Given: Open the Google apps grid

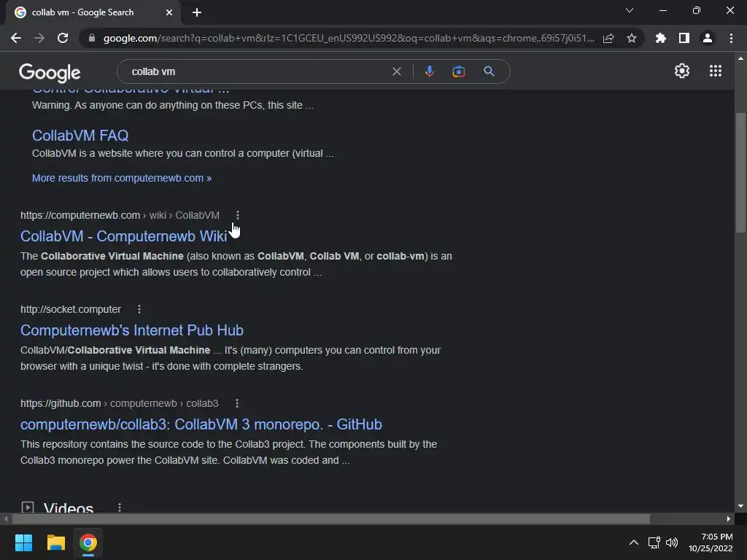Looking at the screenshot, I should click(716, 71).
